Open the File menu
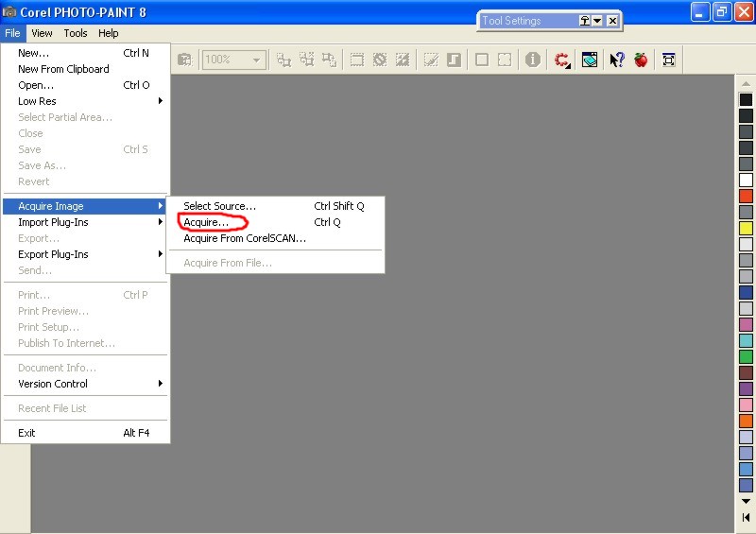 [x=12, y=33]
